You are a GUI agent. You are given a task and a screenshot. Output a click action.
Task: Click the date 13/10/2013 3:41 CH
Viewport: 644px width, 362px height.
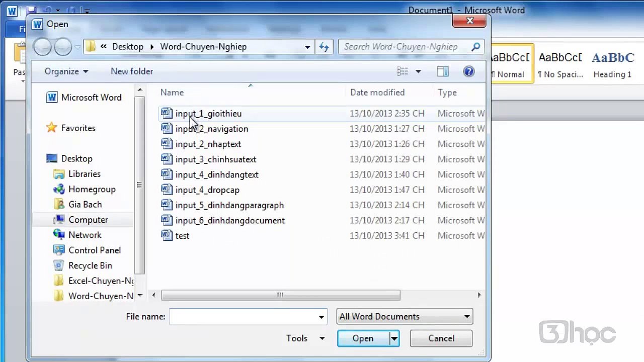click(x=387, y=235)
